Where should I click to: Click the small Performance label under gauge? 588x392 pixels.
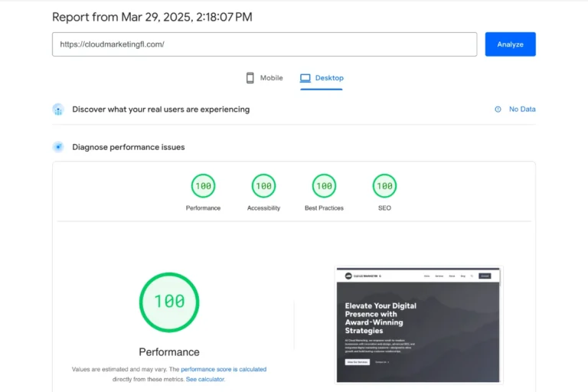pyautogui.click(x=203, y=207)
